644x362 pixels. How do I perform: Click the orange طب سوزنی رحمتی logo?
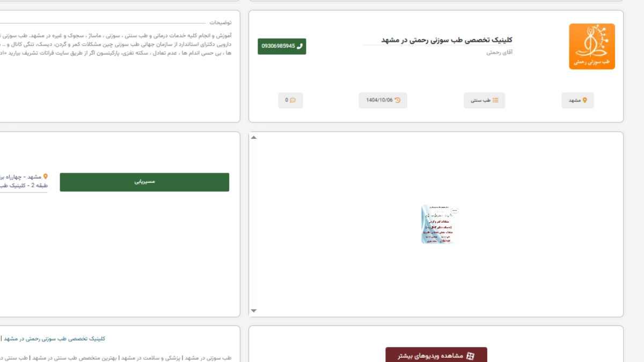[592, 47]
